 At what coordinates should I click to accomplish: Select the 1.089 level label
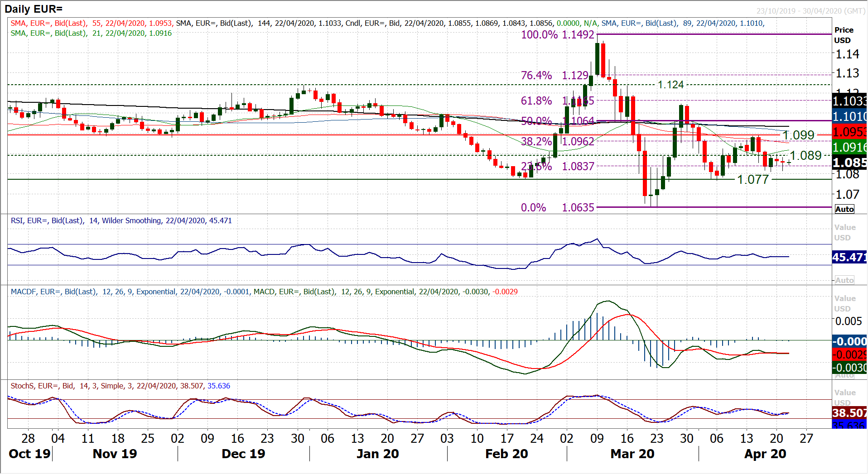[x=805, y=156]
